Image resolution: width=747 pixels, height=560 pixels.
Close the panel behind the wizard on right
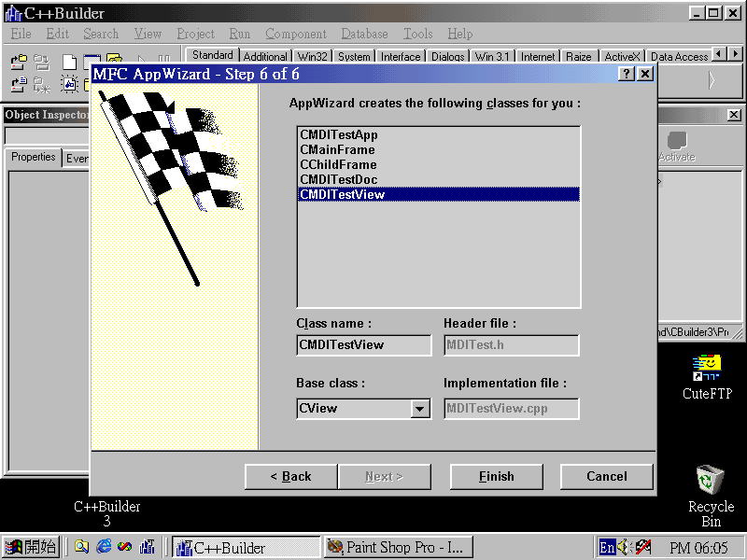[734, 115]
